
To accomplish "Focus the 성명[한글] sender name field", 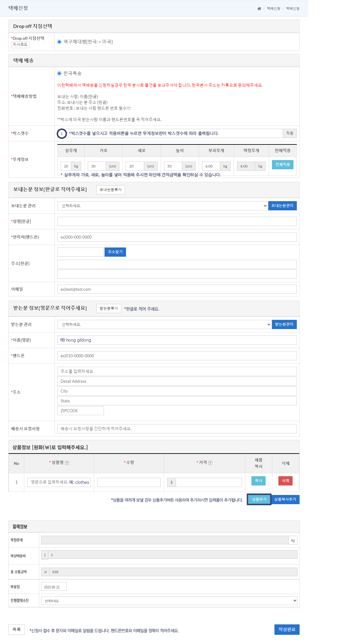I will coord(177,221).
